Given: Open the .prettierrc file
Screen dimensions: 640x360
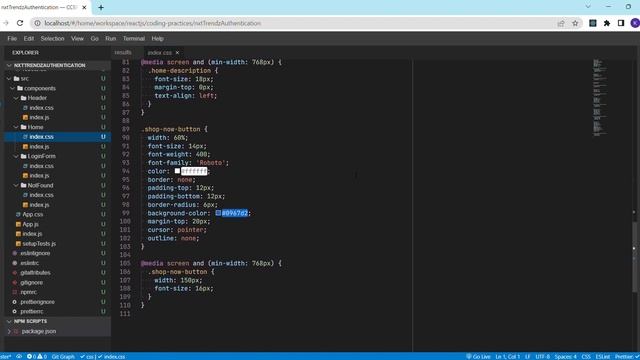Looking at the screenshot, I should pyautogui.click(x=31, y=311).
